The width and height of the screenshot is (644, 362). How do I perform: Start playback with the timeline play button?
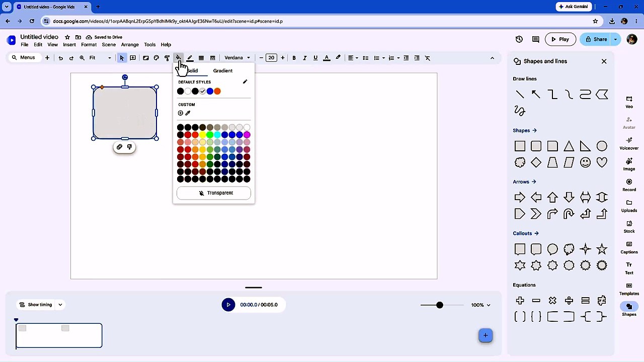(228, 305)
